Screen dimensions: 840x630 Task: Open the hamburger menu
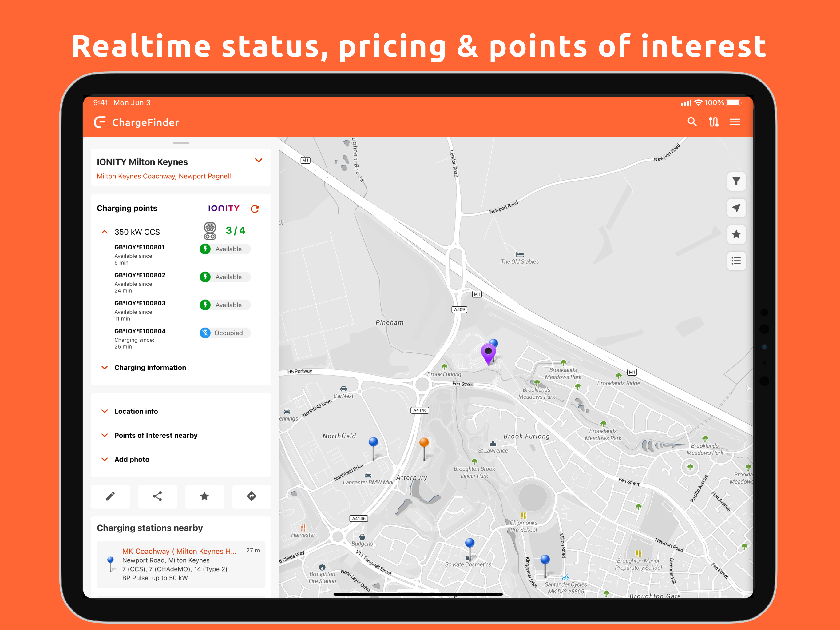(x=735, y=122)
